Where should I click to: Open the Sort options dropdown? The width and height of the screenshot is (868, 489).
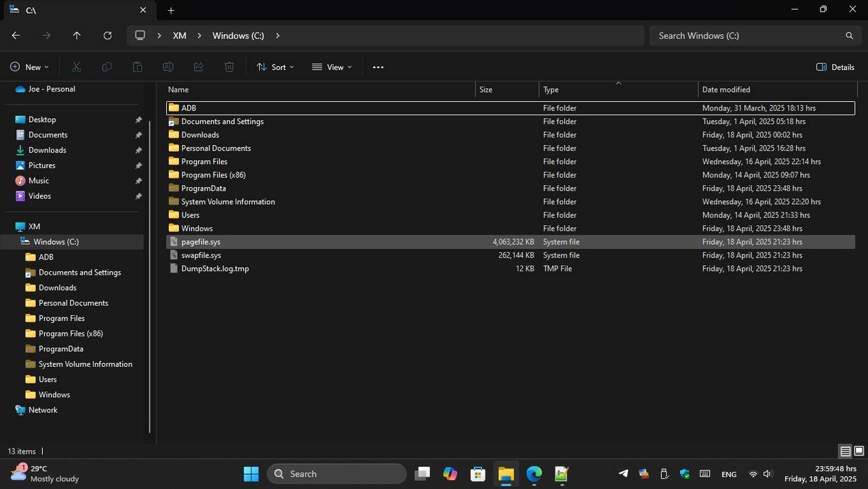275,67
